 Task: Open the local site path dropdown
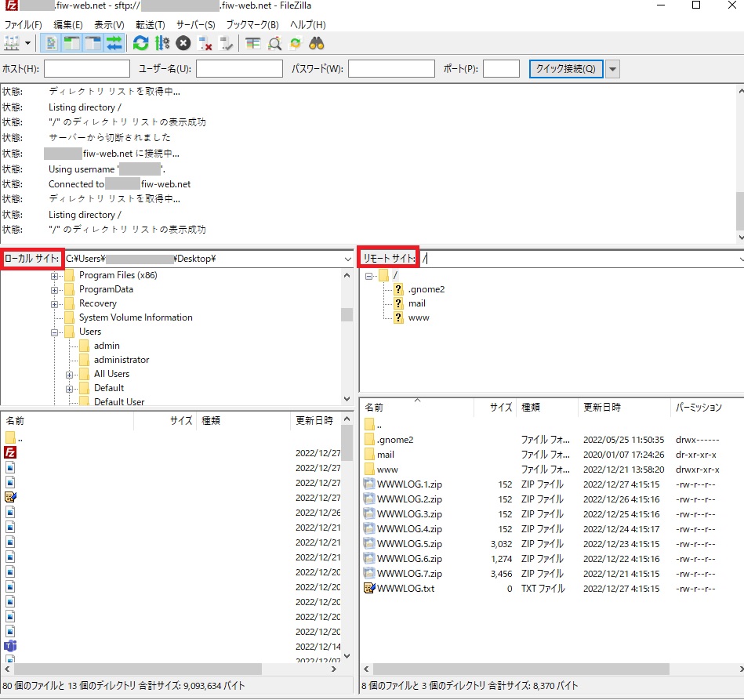click(x=348, y=259)
